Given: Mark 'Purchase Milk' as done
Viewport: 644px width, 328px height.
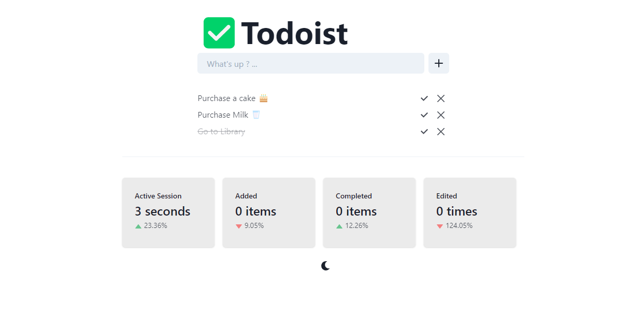Looking at the screenshot, I should (424, 115).
